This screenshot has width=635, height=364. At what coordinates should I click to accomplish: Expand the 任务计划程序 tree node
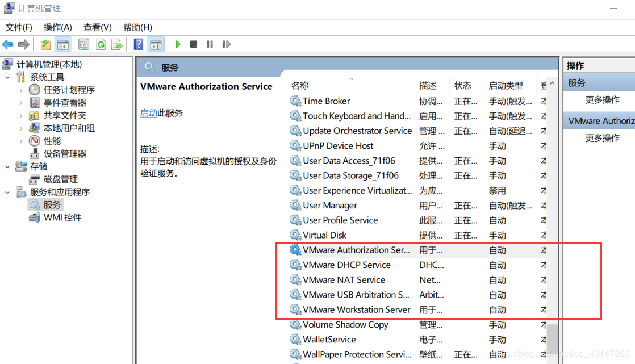coord(21,90)
